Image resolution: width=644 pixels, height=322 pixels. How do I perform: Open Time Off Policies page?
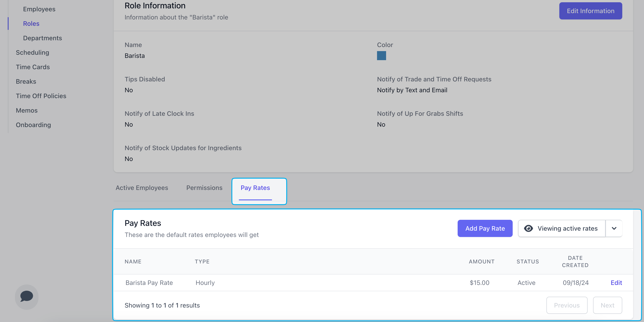click(x=41, y=96)
